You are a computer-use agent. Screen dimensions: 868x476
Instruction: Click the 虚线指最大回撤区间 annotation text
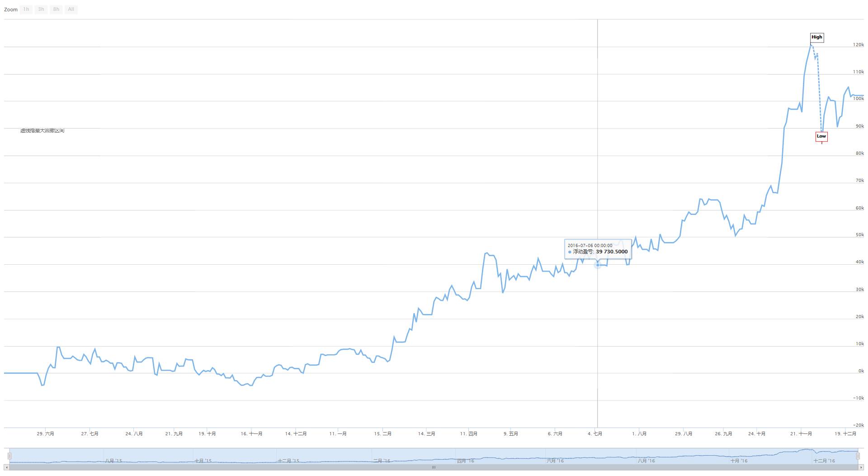[x=42, y=131]
